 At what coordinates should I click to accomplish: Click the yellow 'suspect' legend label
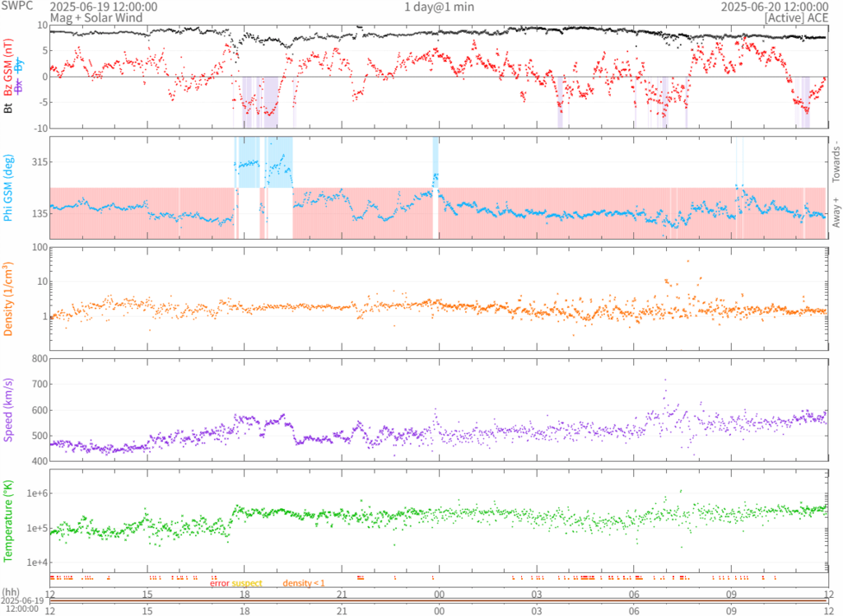click(x=247, y=583)
